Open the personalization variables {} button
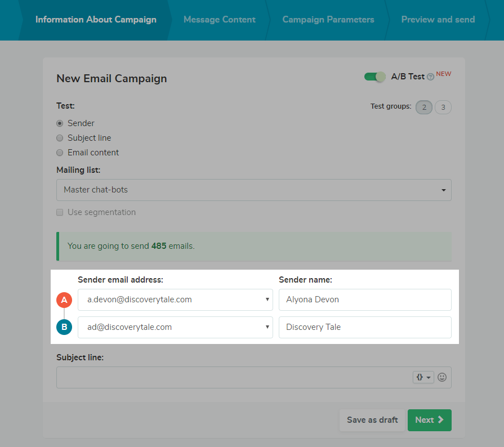The width and height of the screenshot is (504, 447). point(423,377)
